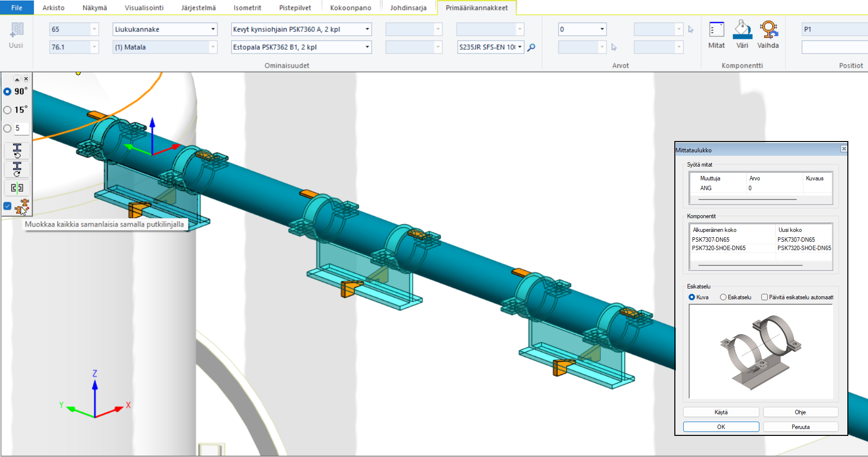Click the Uusi (new) support icon
868x457 pixels.
[16, 30]
